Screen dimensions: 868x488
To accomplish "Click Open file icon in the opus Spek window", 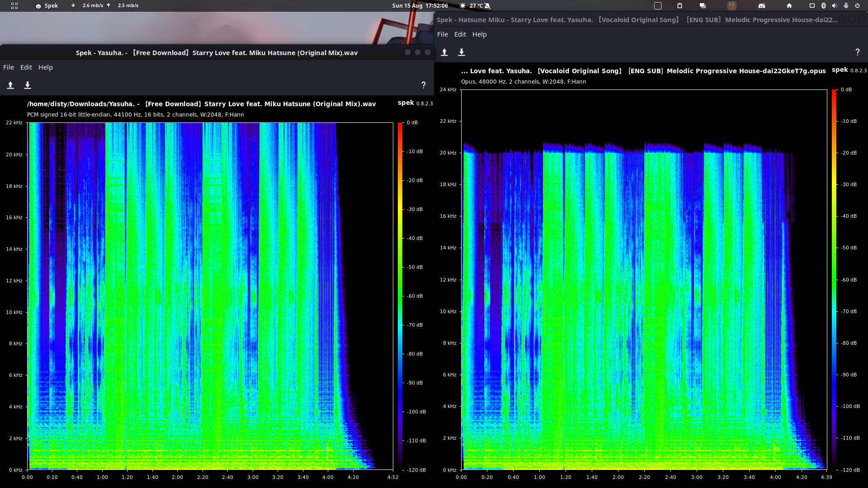I will (444, 52).
